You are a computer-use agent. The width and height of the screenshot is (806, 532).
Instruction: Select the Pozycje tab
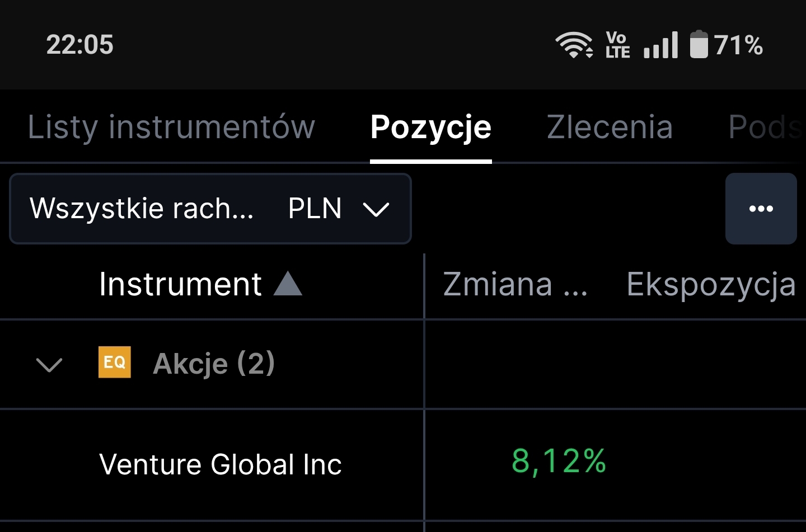tap(430, 127)
